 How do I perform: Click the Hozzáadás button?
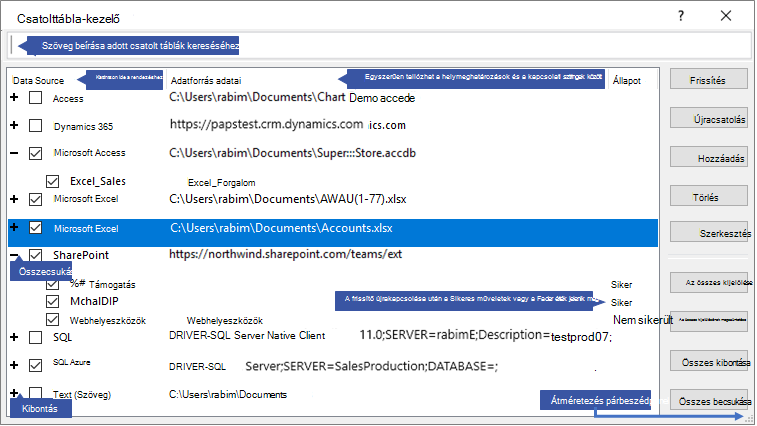[708, 158]
